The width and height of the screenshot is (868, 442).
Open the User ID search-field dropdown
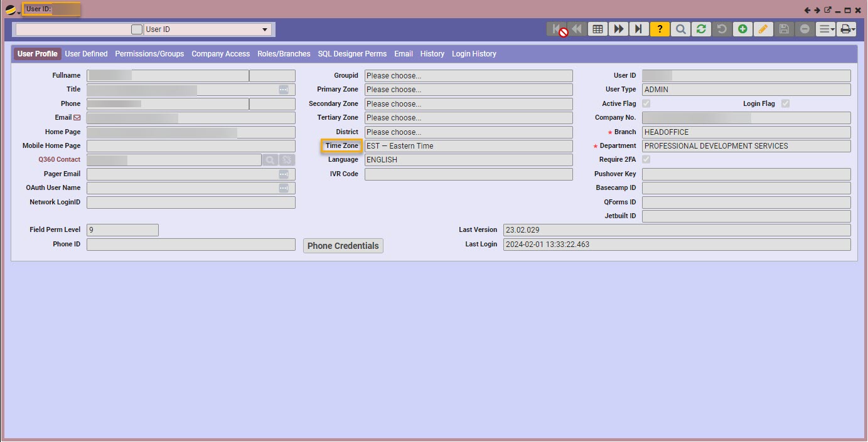click(265, 29)
